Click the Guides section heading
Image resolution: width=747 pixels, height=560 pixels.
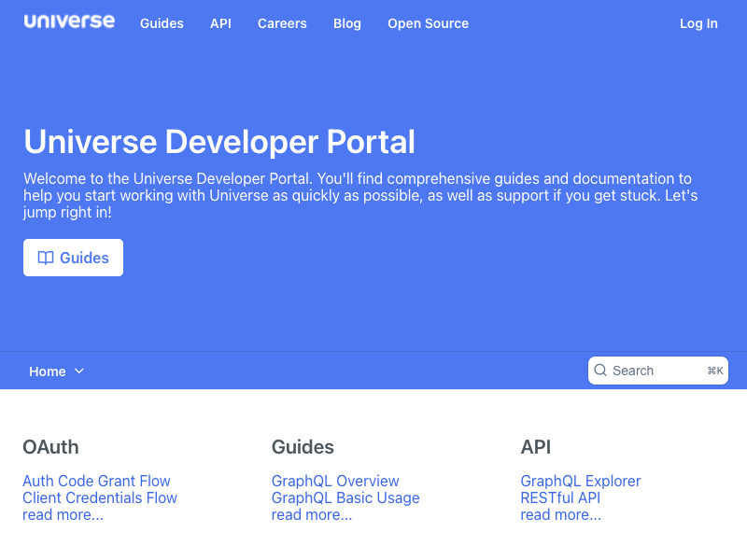pos(303,447)
